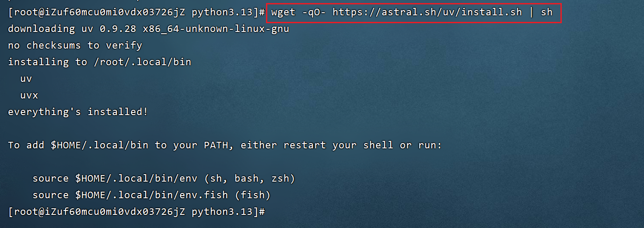This screenshot has width=644, height=228.
Task: Click python3.13 directory in the bottom prompt
Action: pyautogui.click(x=222, y=212)
